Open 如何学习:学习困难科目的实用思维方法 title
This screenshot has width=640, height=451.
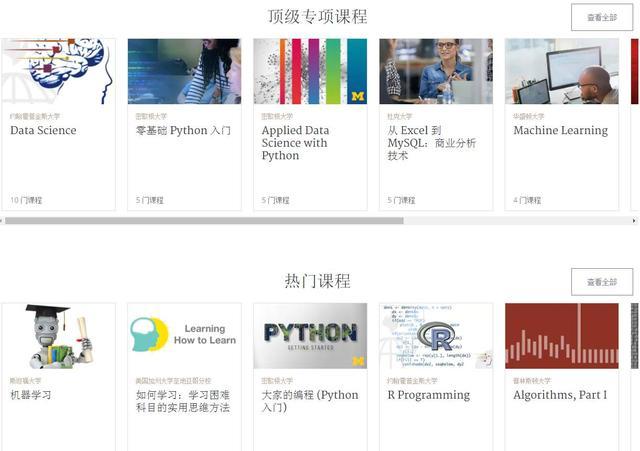[183, 401]
